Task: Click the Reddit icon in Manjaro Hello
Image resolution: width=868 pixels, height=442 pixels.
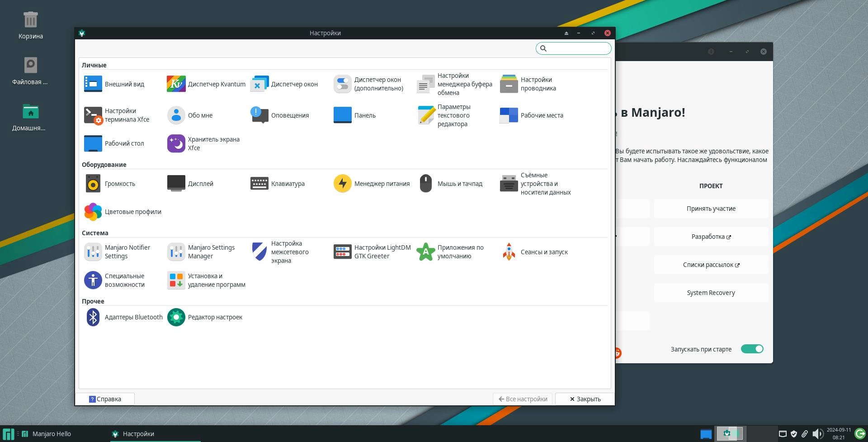Action: pos(618,353)
